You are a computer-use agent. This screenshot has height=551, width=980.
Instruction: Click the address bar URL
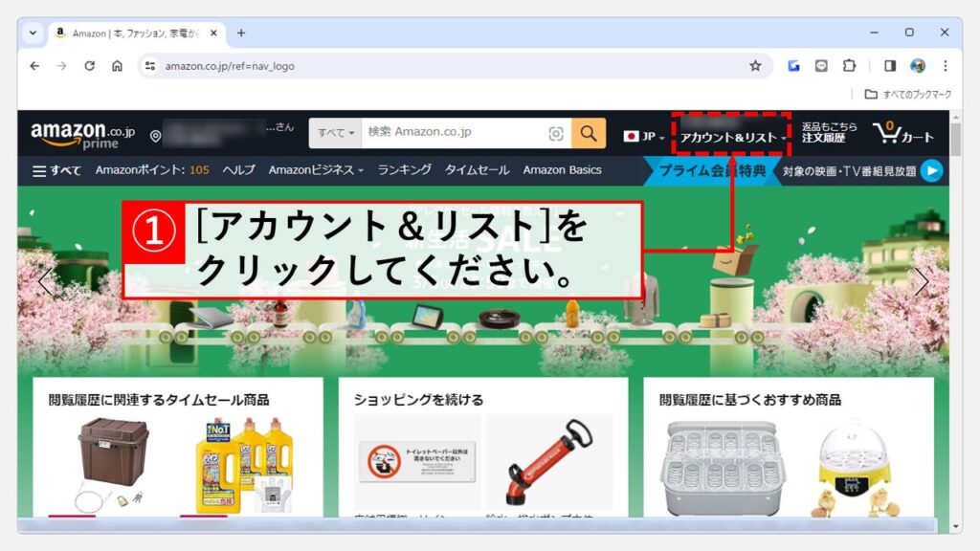[230, 66]
